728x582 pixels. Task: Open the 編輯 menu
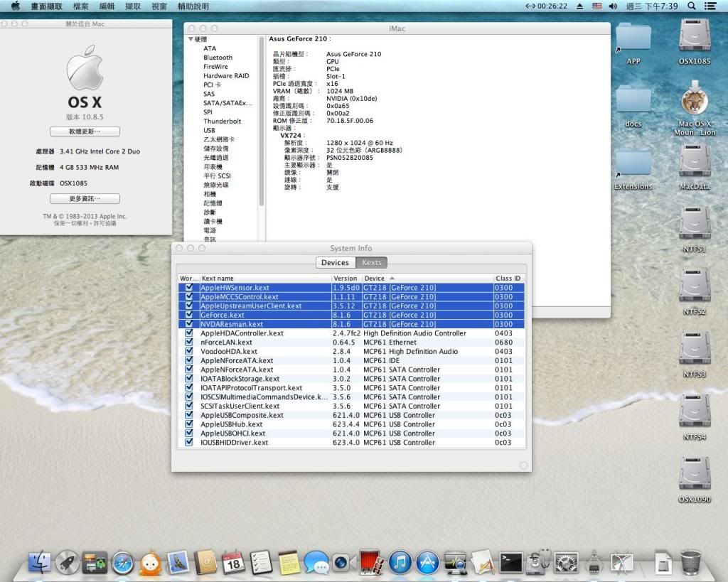[x=107, y=6]
